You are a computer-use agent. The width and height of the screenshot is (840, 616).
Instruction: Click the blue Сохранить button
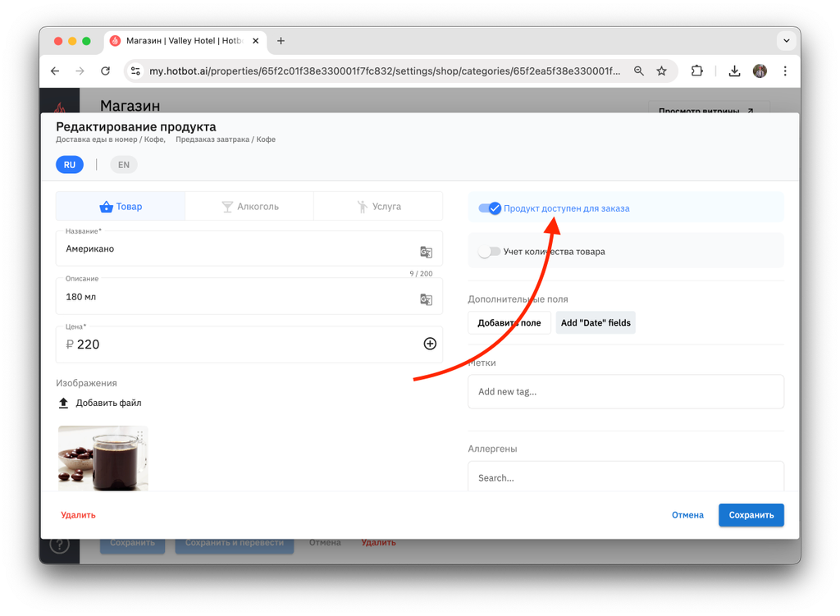pos(751,515)
